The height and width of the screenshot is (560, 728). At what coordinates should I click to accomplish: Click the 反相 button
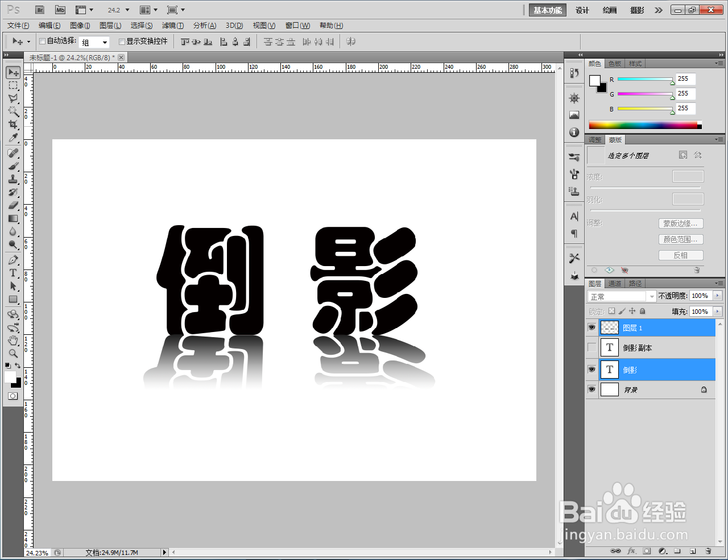(x=681, y=255)
